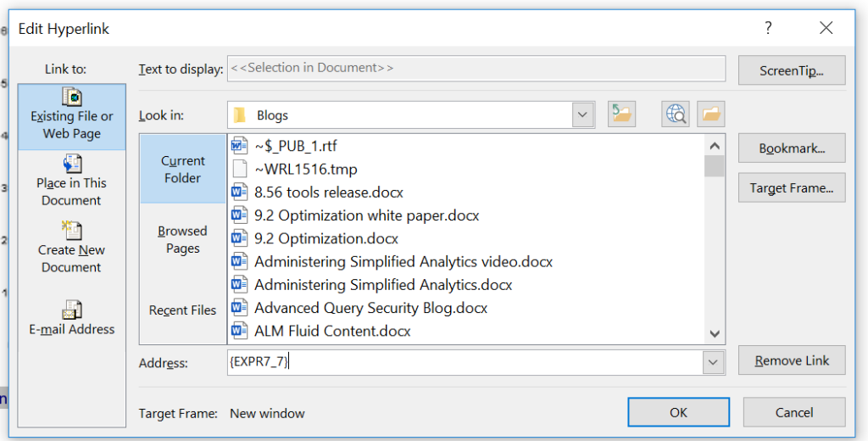Open the ScreenTip button

792,70
